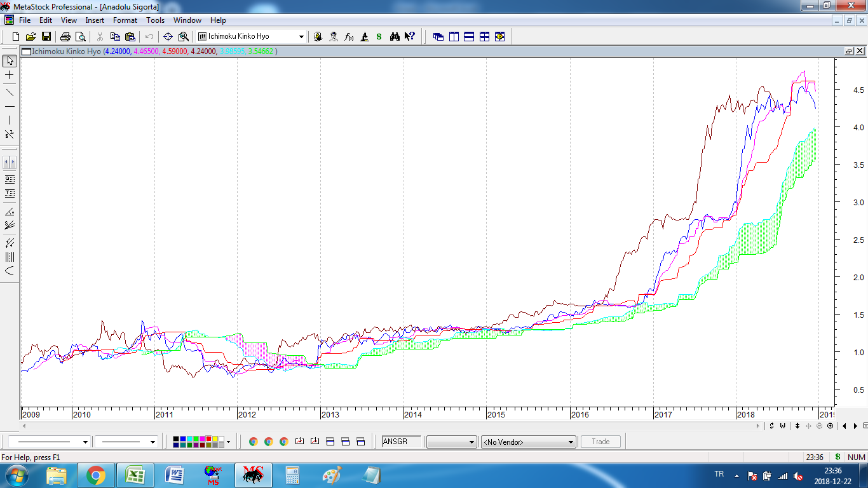This screenshot has height=488, width=868.
Task: Click the New chart icon
Action: coord(16,37)
